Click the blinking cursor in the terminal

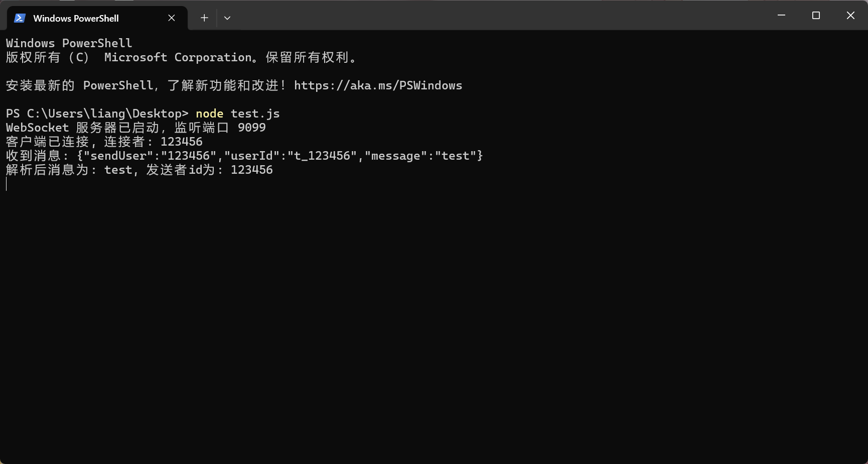tap(6, 184)
